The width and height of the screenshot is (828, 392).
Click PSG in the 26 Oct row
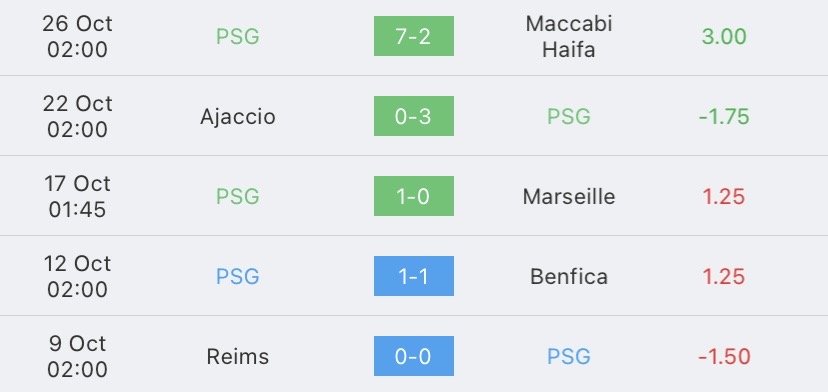[238, 36]
